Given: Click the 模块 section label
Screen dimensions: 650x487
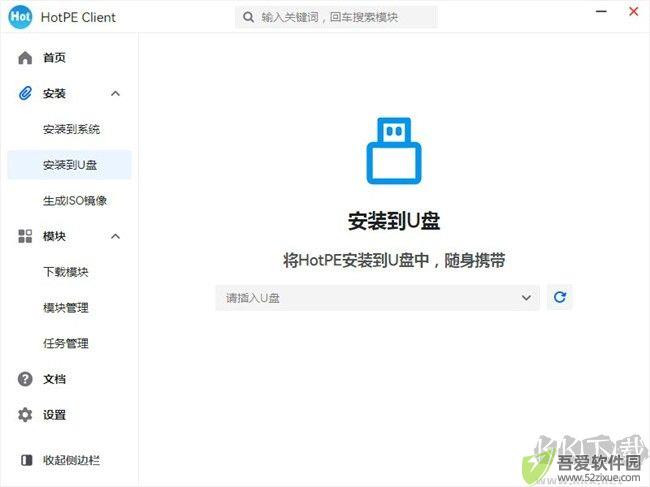Looking at the screenshot, I should (x=54, y=236).
